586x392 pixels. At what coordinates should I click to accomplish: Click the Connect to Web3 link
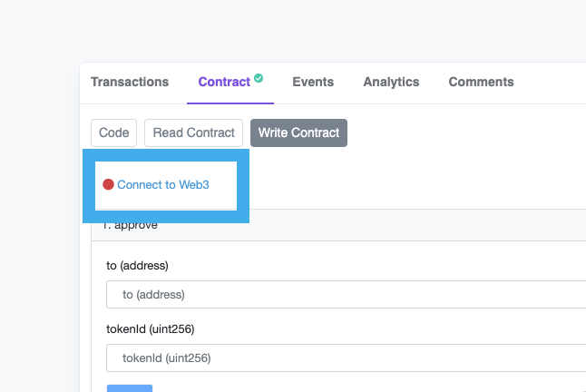click(163, 184)
